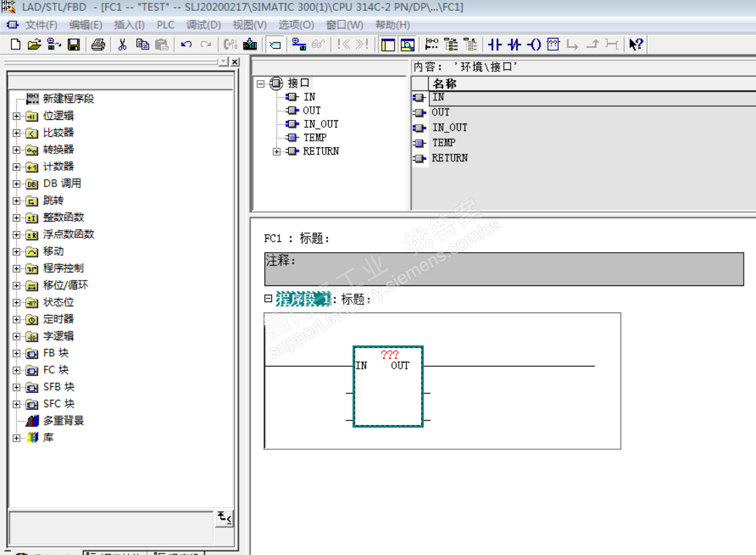Click the Undo arrow icon
Image resolution: width=756 pixels, height=555 pixels.
tap(186, 45)
